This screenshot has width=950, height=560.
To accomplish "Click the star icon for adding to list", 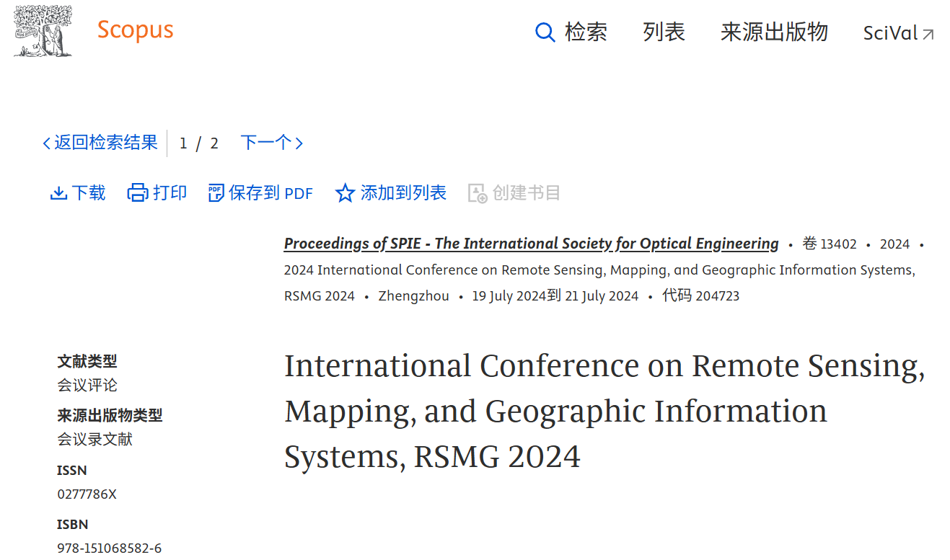I will 345,193.
